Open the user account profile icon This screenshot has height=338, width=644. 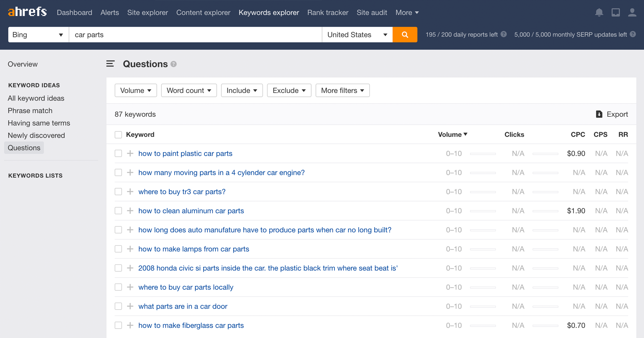632,12
